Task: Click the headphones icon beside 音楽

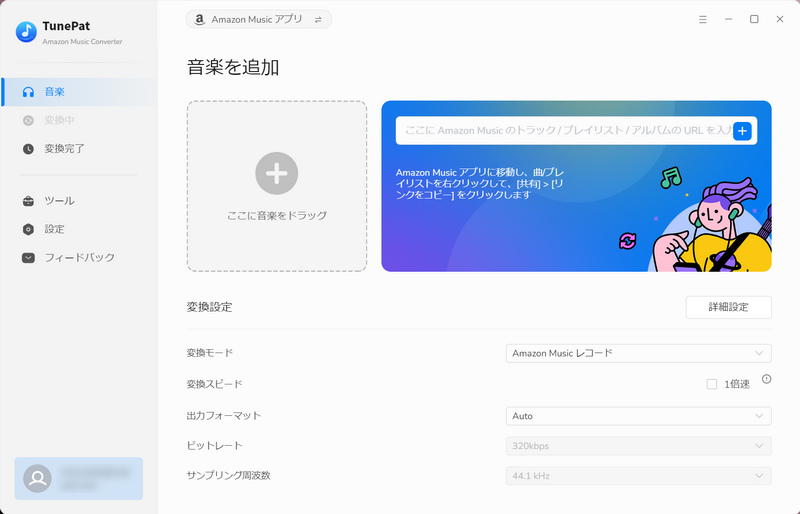Action: click(x=28, y=92)
